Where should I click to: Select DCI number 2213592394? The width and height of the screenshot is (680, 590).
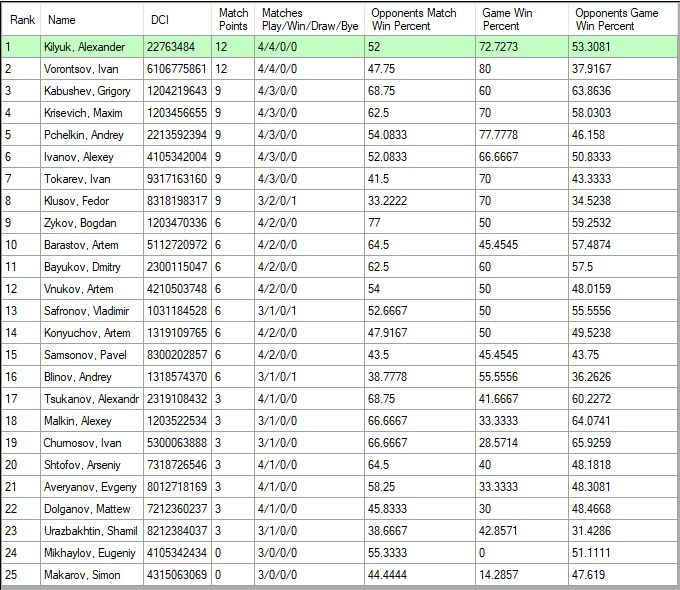(178, 135)
